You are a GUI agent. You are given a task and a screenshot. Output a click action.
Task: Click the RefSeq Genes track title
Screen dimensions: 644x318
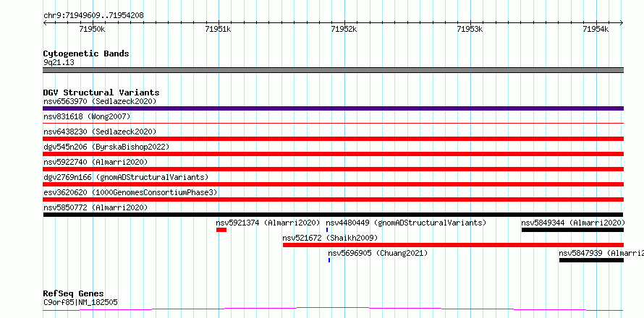coord(74,294)
